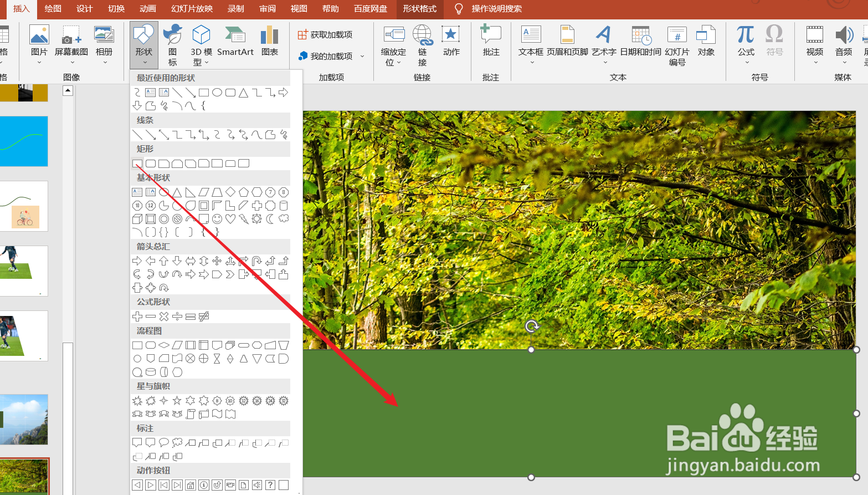The image size is (868, 495).
Task: Open the 图片 picture dropdown arrow
Action: (39, 62)
